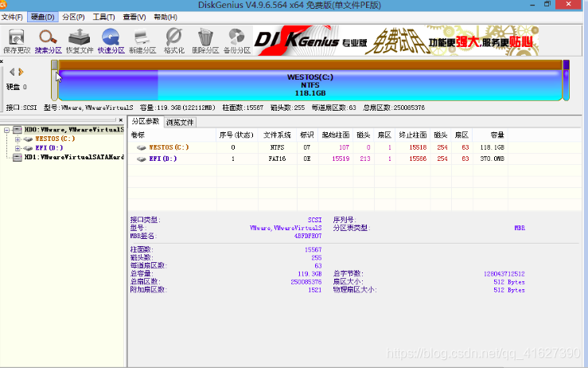588x368 pixels.
Task: Select HD1 VMwareVirtualSATAHard disk in tree
Action: (x=74, y=157)
